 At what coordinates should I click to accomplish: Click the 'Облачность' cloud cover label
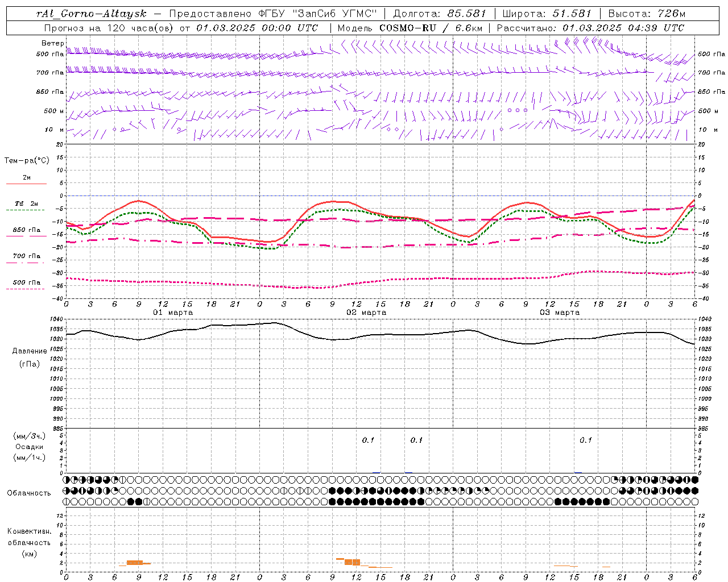(x=29, y=493)
